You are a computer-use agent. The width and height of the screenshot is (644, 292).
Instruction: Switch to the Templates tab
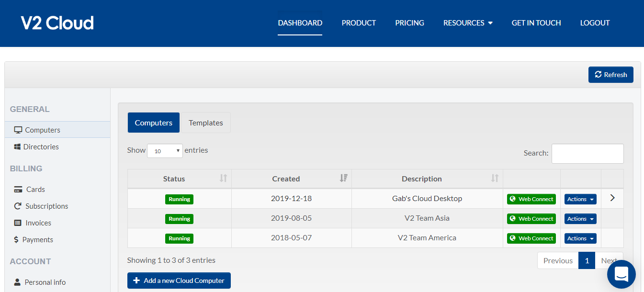(x=206, y=123)
